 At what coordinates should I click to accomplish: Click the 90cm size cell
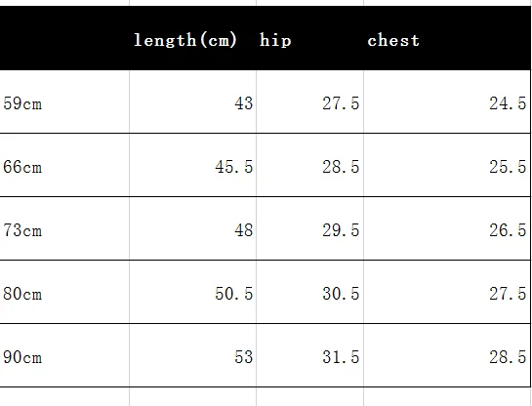[x=64, y=355]
